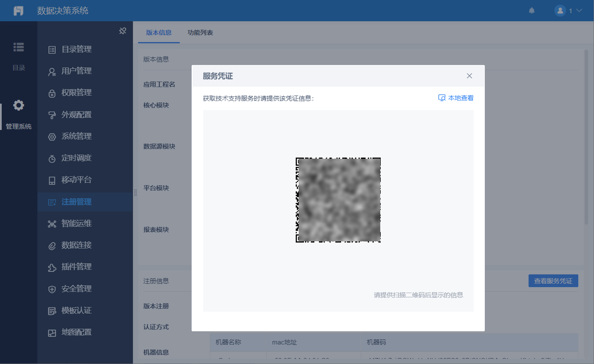Screen dimensions: 594x364
Task: Click the 数据源模块 label
Action: click(159, 147)
